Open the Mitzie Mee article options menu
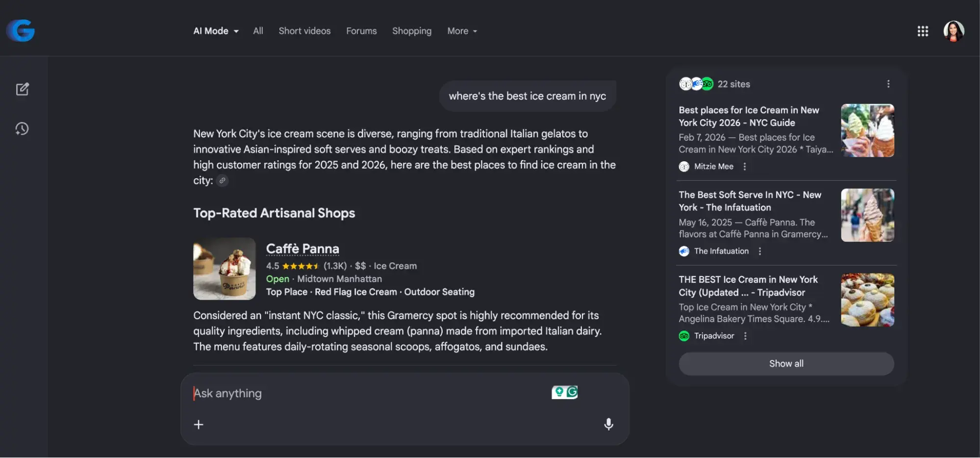This screenshot has height=458, width=980. pyautogui.click(x=744, y=166)
